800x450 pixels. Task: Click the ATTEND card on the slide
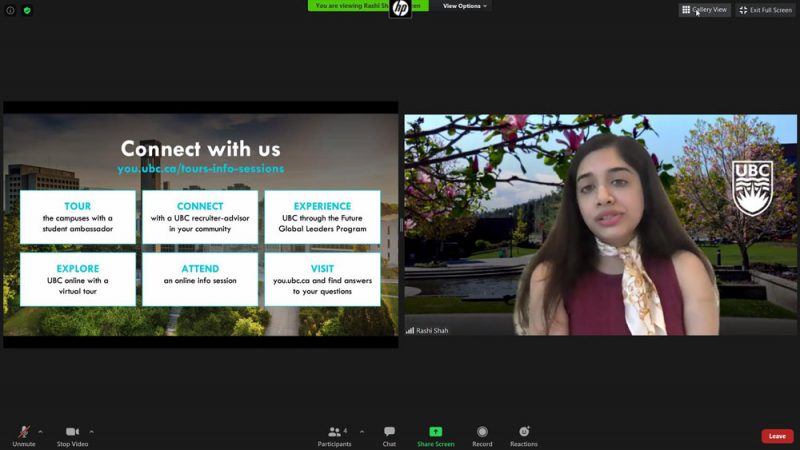click(200, 279)
